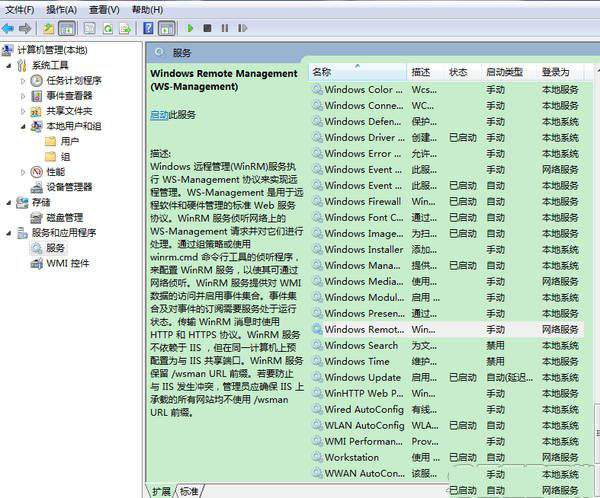Screen dimensions: 600x498
Task: Collapse the 存储 node arrow
Action: pos(9,202)
